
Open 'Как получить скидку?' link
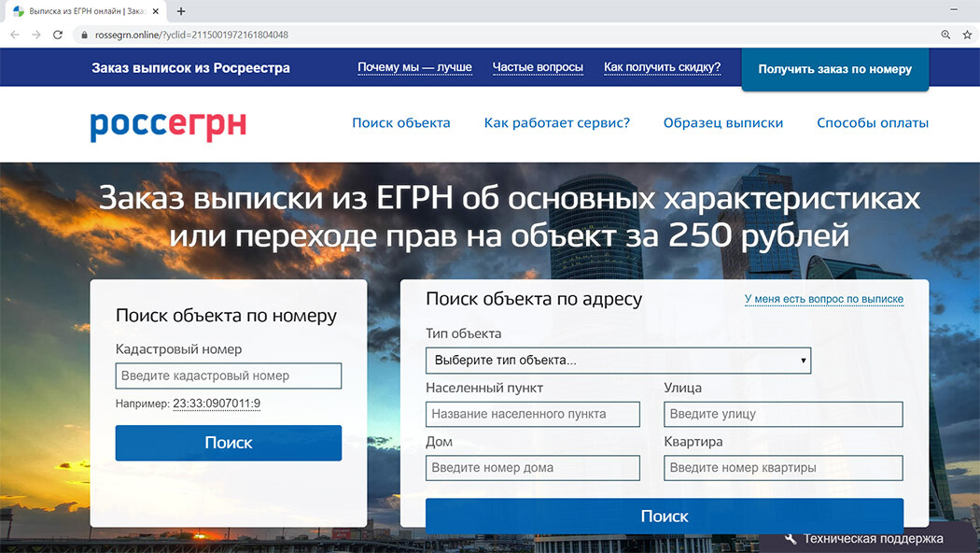click(662, 67)
